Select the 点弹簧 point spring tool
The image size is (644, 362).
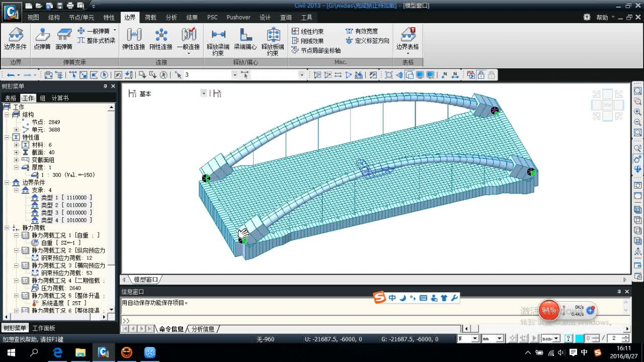[x=42, y=39]
